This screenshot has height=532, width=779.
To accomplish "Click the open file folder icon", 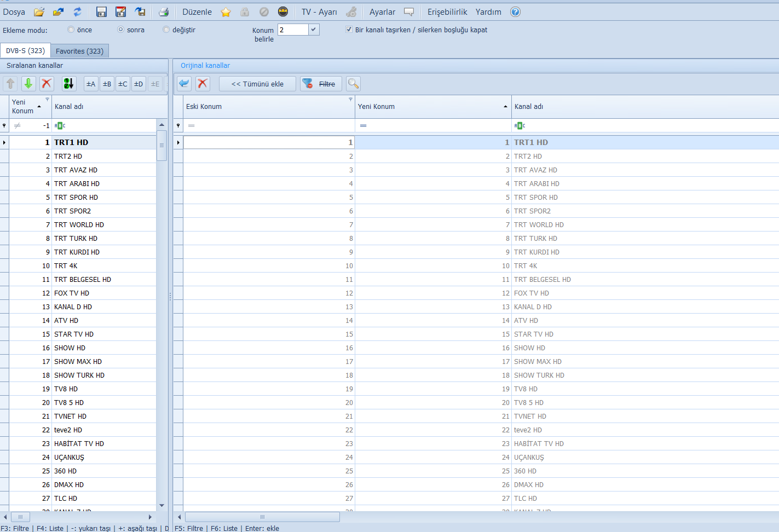I will tap(39, 12).
